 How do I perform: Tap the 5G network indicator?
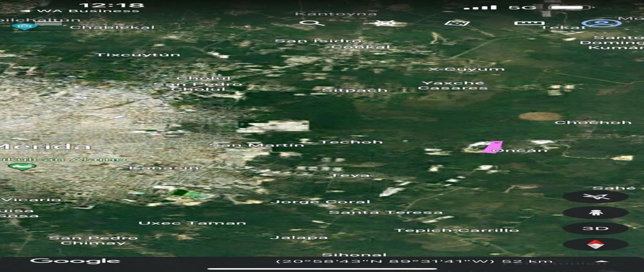(522, 8)
